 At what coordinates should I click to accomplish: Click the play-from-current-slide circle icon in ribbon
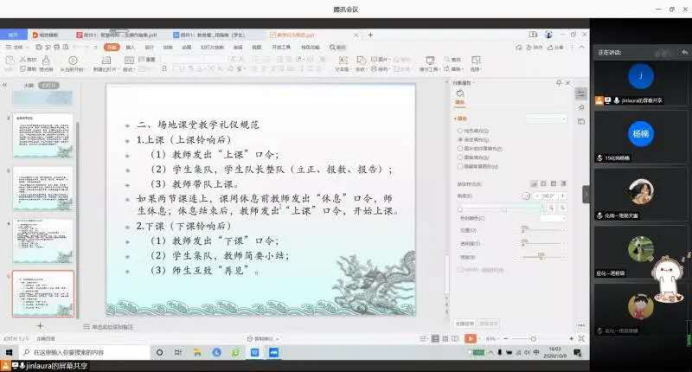click(x=73, y=60)
